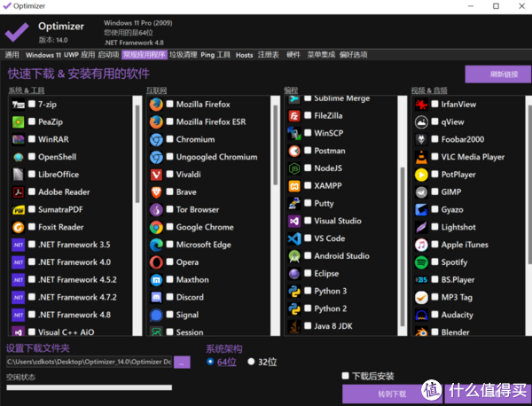Click the Spotify icon
The image size is (532, 406).
coord(421,262)
